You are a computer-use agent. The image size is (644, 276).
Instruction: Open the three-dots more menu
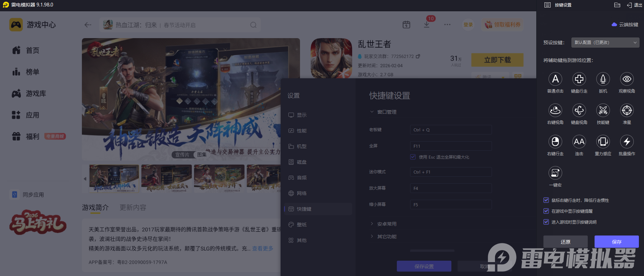(447, 25)
